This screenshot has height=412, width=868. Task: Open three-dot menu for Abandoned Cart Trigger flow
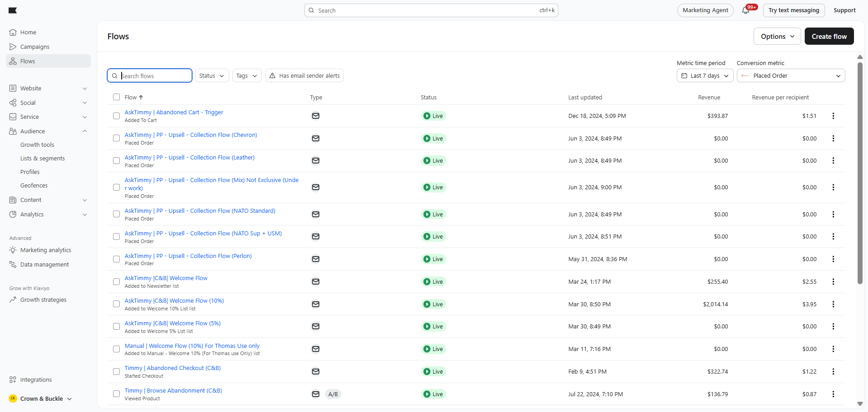[833, 116]
